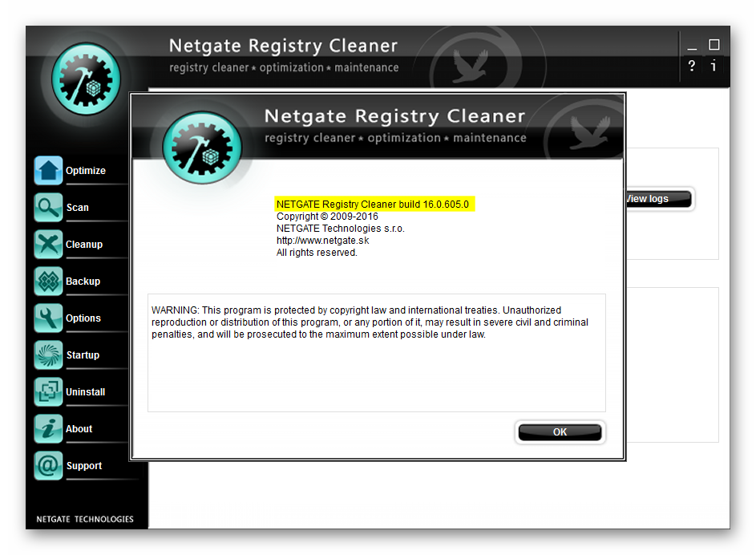This screenshot has width=756, height=555.
Task: Click the NETGATE TECHNOLOGIES footer text
Action: pos(85,520)
